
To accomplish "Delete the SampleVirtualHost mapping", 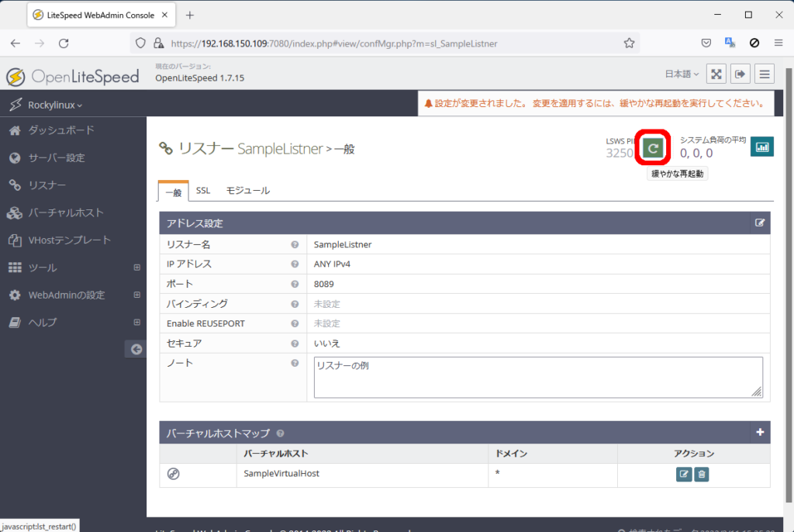I will (x=702, y=474).
